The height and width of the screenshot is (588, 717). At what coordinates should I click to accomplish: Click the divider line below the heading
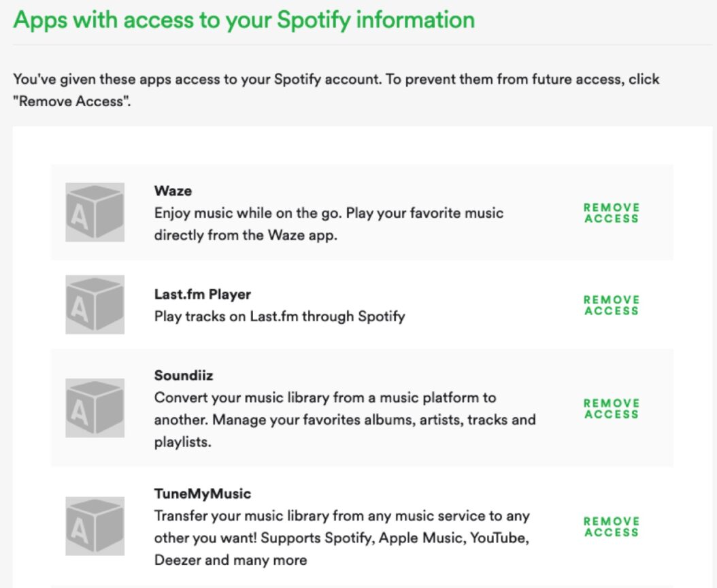pos(358,45)
